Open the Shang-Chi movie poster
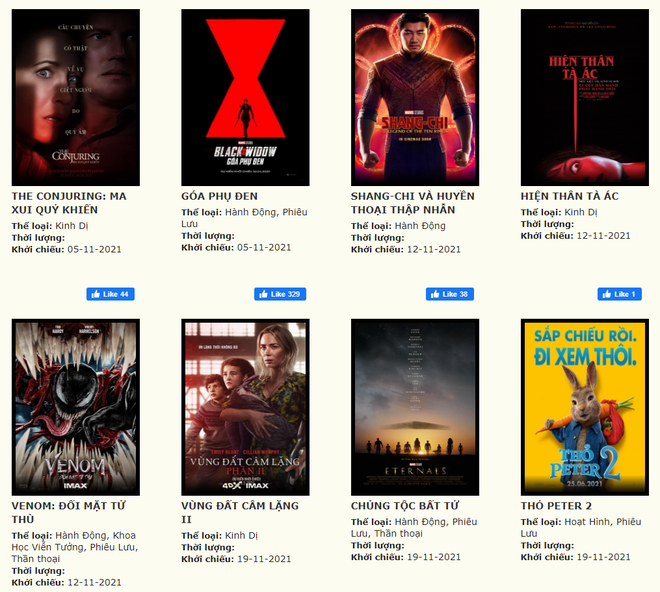660x592 pixels. tap(415, 97)
